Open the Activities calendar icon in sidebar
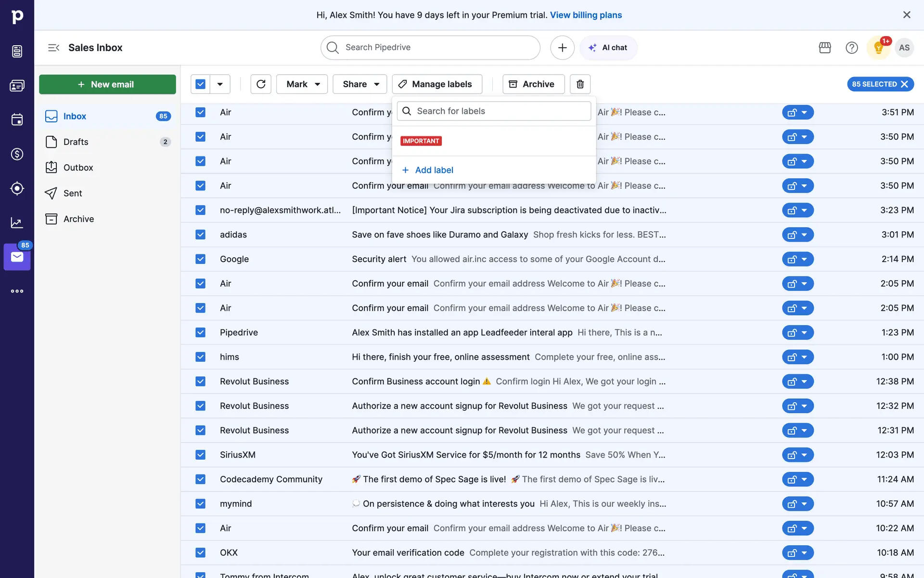 (17, 119)
